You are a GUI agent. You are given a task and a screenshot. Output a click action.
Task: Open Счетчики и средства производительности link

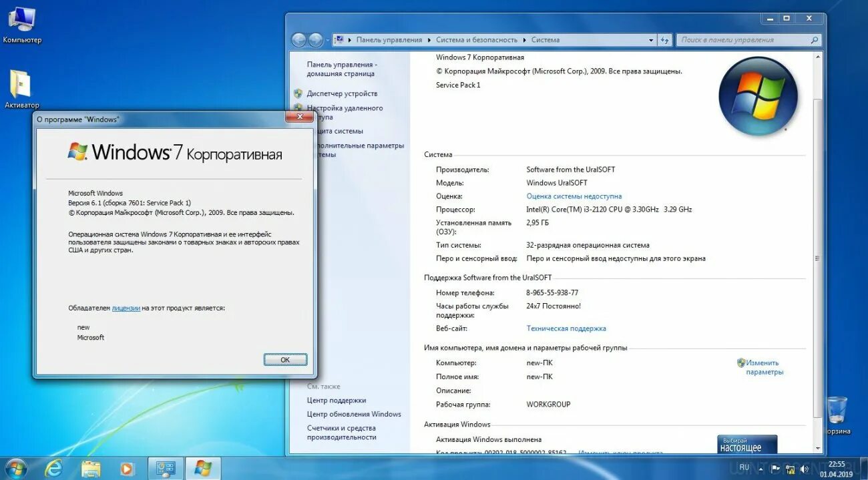click(x=341, y=433)
